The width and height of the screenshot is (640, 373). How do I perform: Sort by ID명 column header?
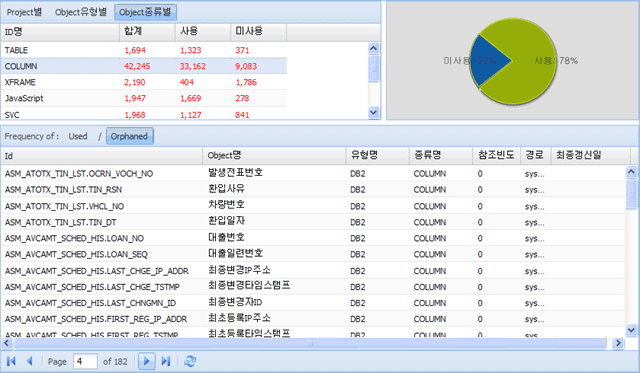point(60,31)
